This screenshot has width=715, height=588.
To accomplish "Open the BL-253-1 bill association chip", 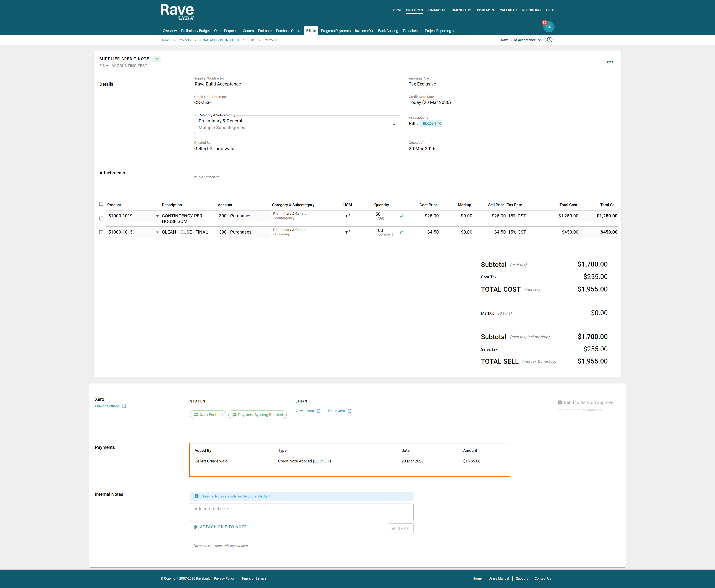I will [431, 124].
